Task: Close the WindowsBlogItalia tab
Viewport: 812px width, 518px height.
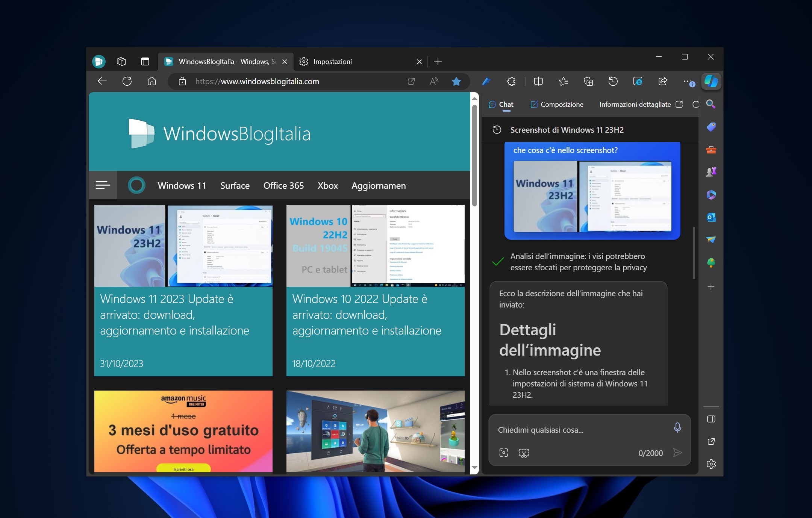Action: 285,62
